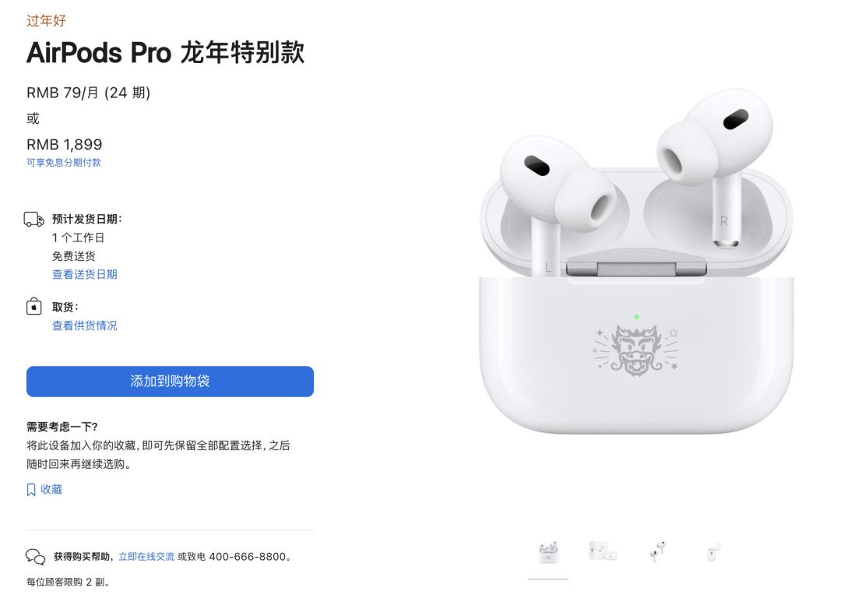Select the fourth single earbud thumbnail
The width and height of the screenshot is (841, 616).
713,551
